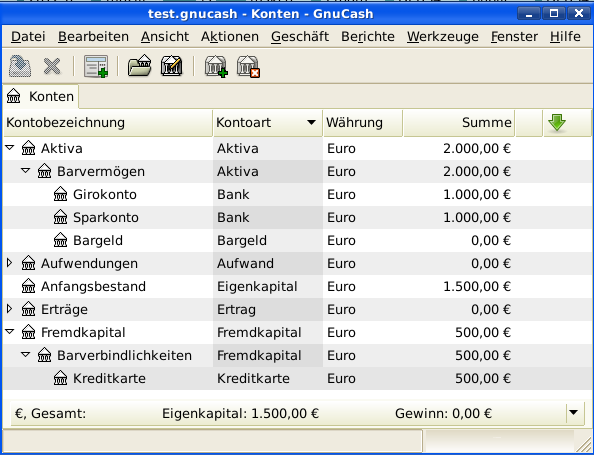Click the New account icon with plus
Image resolution: width=594 pixels, height=455 pixels.
coord(216,66)
